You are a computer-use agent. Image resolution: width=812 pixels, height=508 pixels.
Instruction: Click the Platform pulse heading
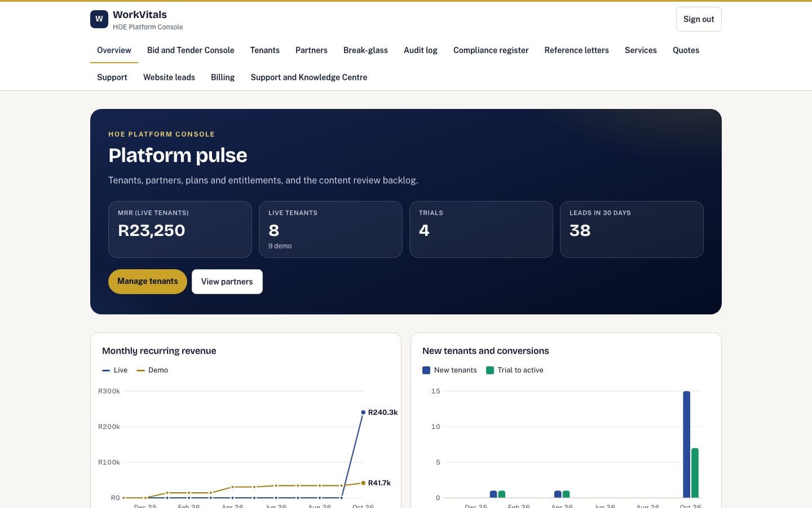178,155
